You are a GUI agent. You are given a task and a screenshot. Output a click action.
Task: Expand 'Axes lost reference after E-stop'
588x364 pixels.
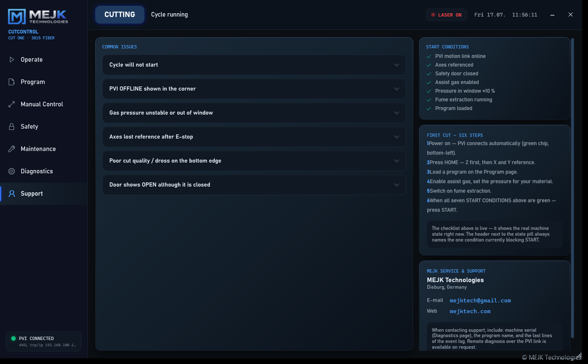point(254,137)
